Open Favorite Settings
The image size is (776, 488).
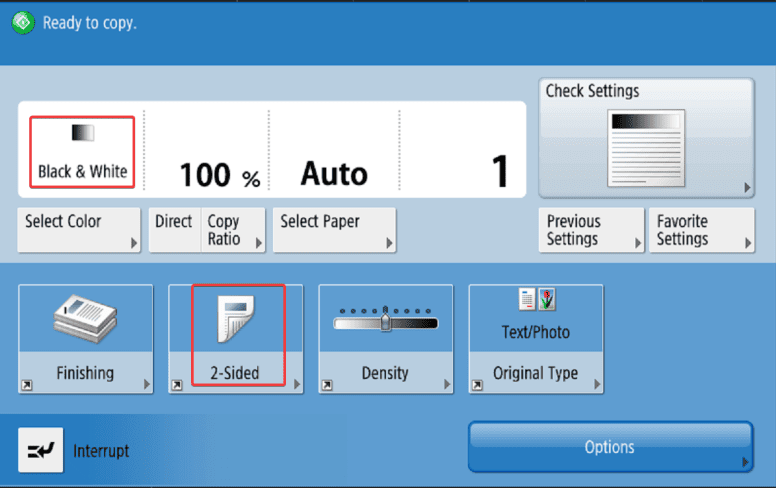coord(701,230)
